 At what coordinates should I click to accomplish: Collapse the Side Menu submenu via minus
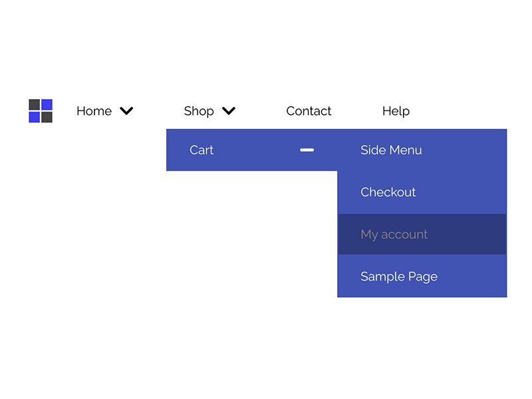tap(307, 150)
